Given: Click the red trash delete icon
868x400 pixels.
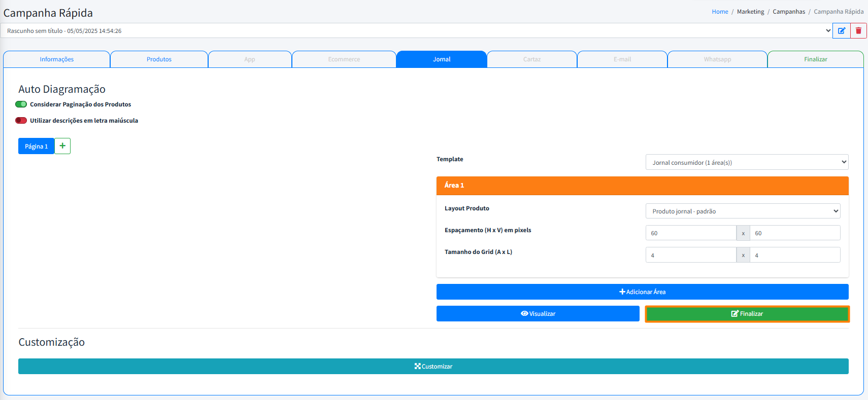Looking at the screenshot, I should pos(858,30).
